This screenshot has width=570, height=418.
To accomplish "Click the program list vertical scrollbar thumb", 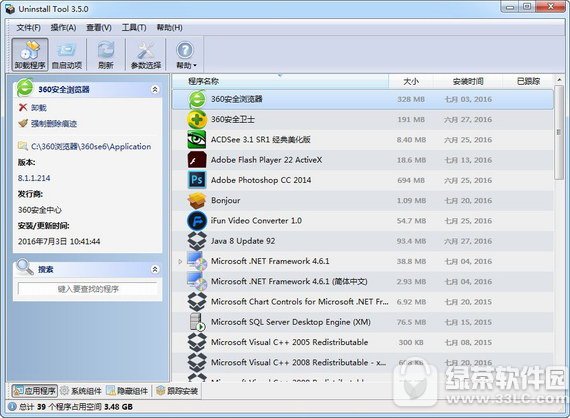I will point(559,132).
